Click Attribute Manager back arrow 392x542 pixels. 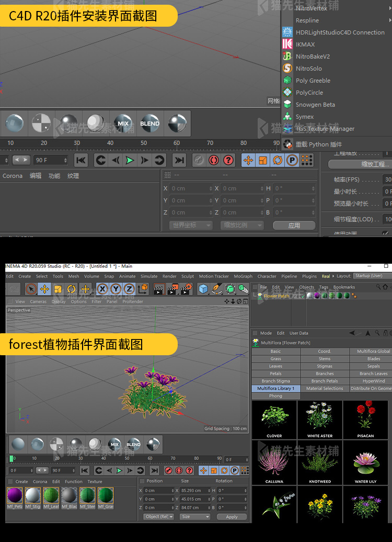(x=352, y=333)
